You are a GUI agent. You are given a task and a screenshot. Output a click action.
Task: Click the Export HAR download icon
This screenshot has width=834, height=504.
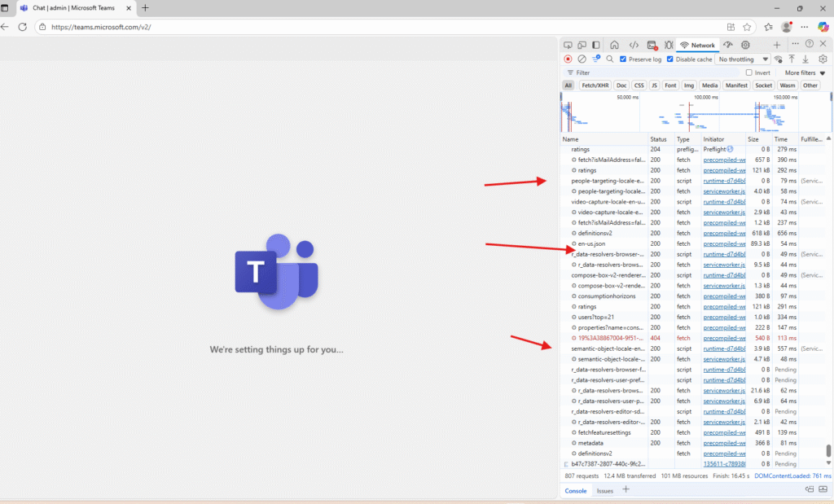(805, 59)
